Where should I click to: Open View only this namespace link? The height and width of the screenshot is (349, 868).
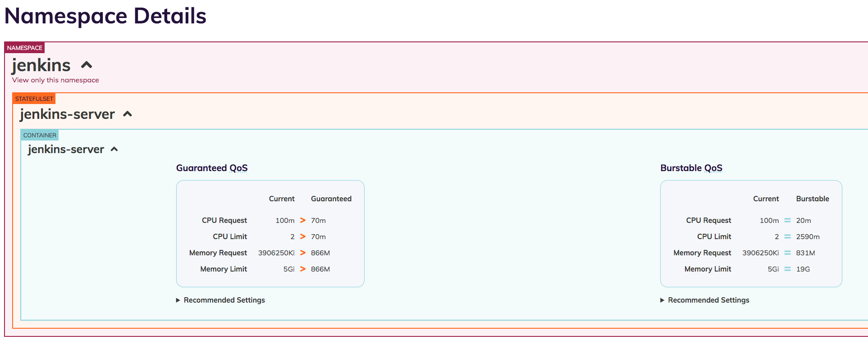[x=55, y=80]
